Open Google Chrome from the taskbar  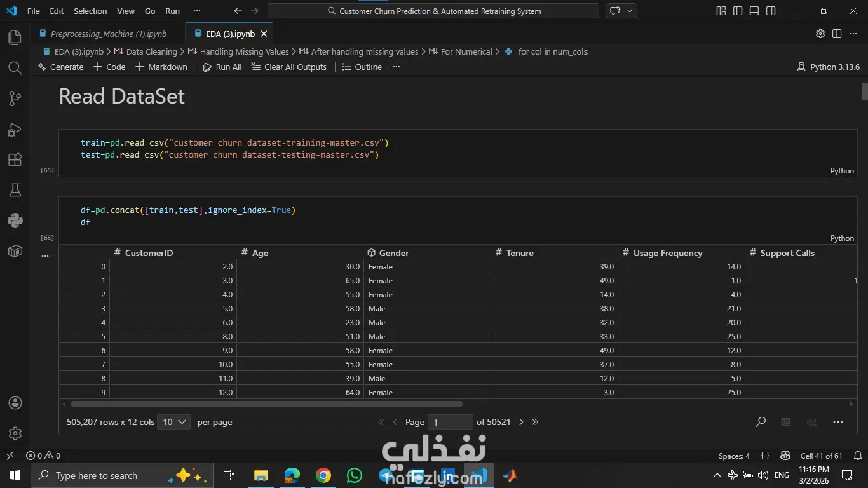coord(323,475)
